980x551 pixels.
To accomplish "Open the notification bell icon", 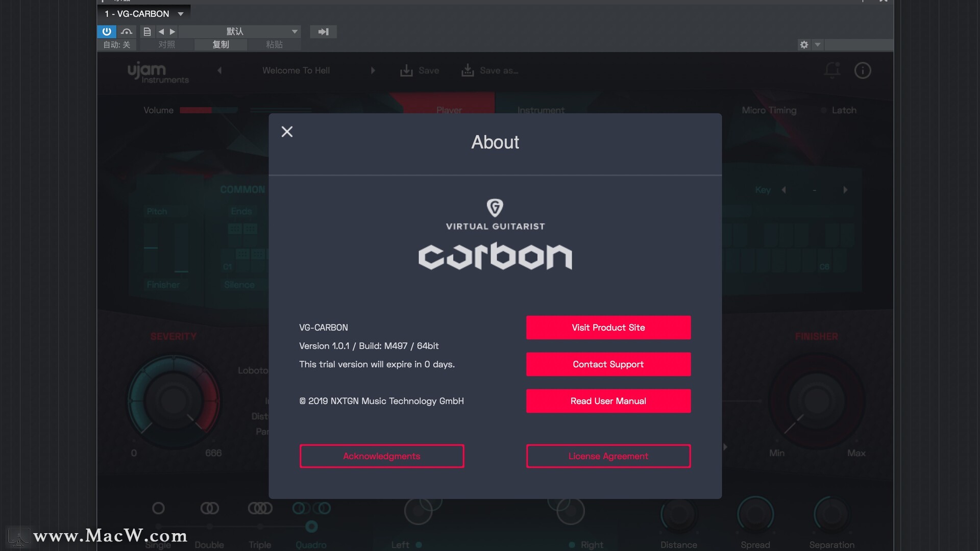I will tap(831, 70).
